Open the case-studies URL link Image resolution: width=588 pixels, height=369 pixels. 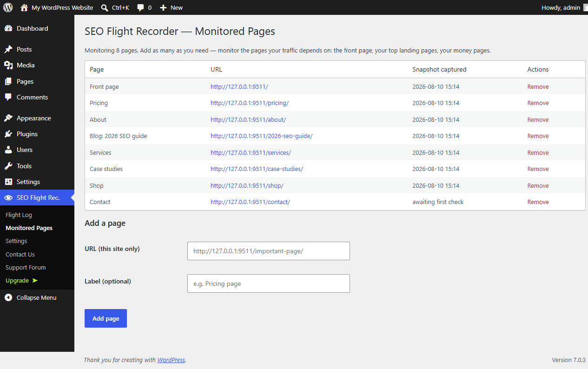pos(257,169)
